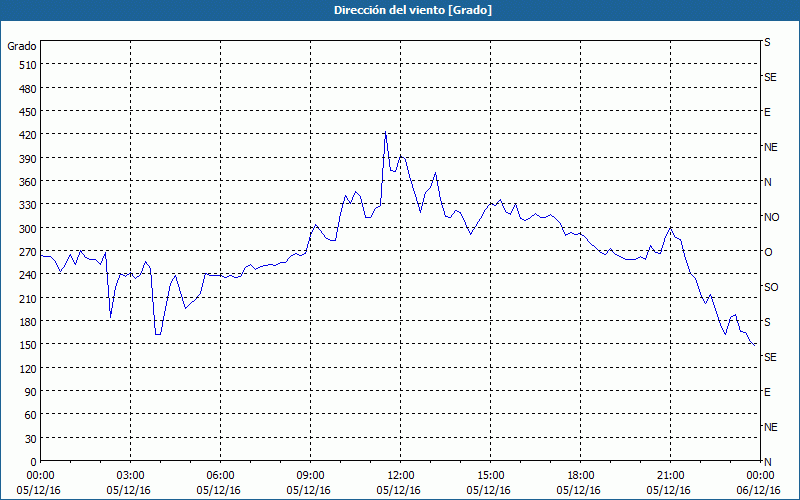Select the 30 degree tick label
This screenshot has height=500, width=800.
click(31, 439)
